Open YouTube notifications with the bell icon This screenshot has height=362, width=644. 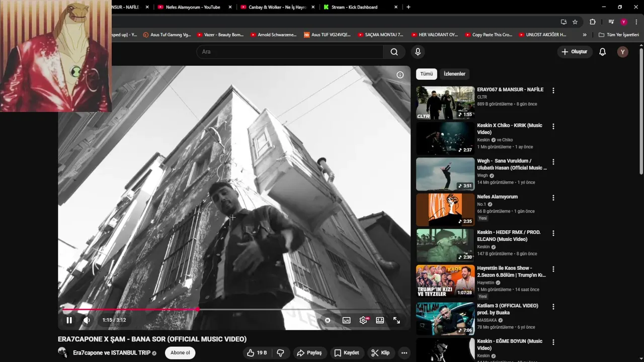pos(602,52)
